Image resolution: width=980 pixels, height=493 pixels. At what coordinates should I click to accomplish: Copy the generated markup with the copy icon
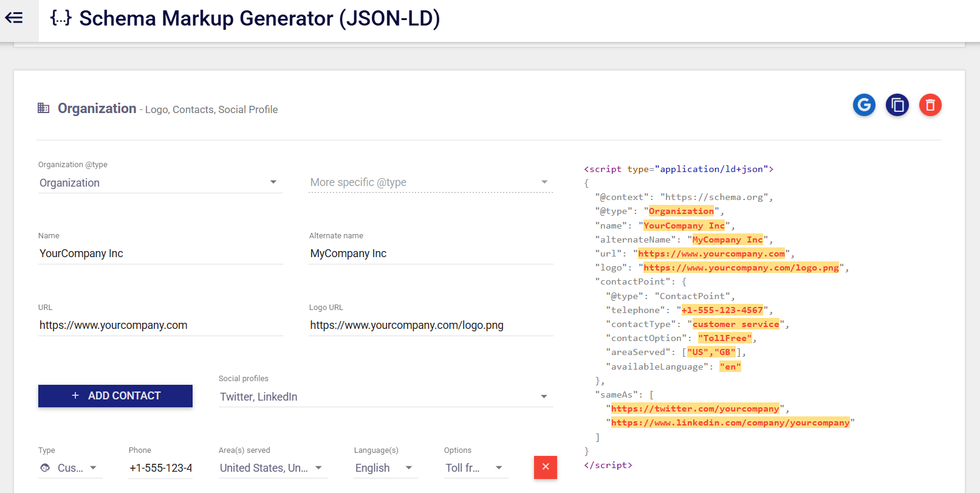(x=897, y=105)
